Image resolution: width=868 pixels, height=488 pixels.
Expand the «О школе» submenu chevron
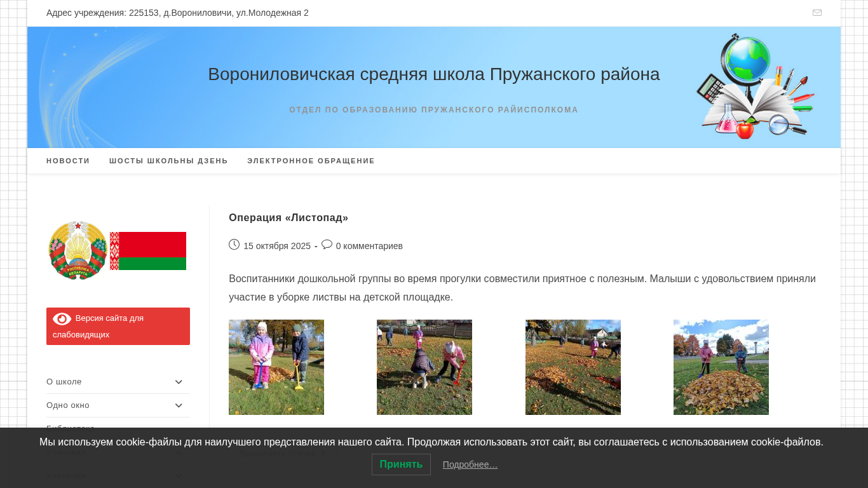[179, 382]
